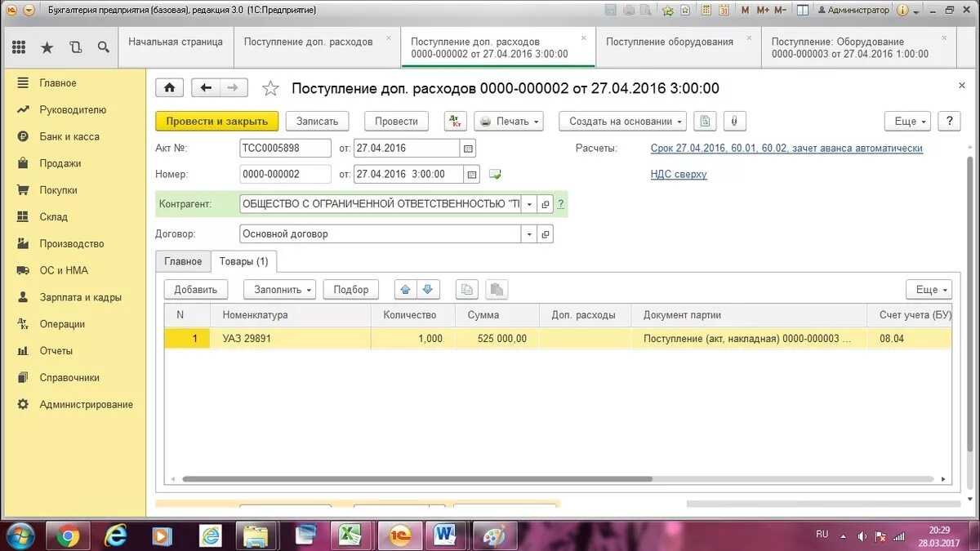Open the document attachments paperclip icon
This screenshot has width=980, height=551.
733,121
